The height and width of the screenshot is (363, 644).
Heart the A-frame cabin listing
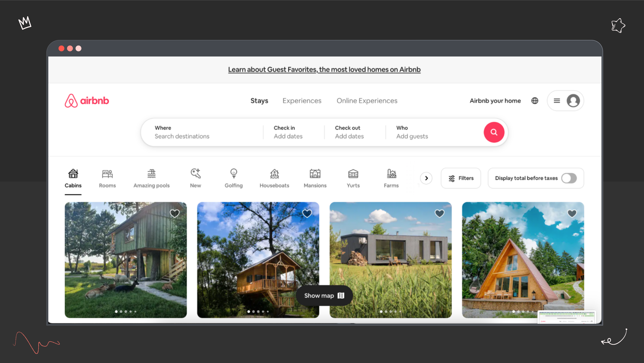click(x=572, y=213)
